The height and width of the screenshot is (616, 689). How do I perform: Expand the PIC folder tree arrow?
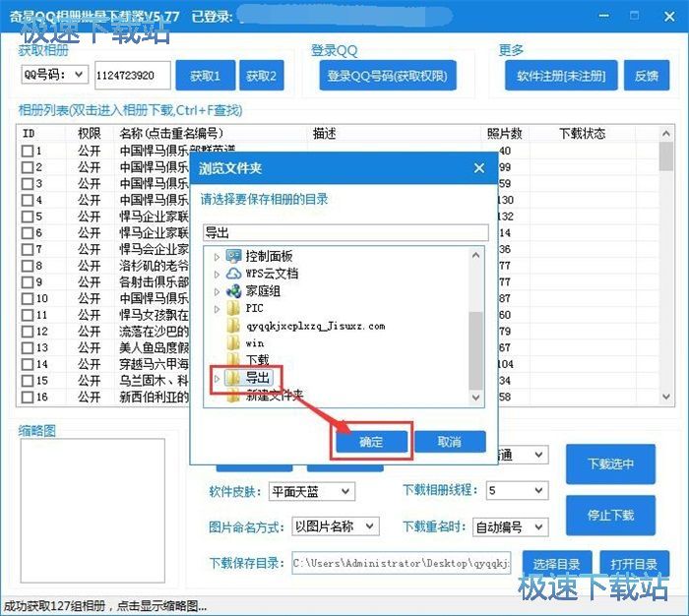217,309
